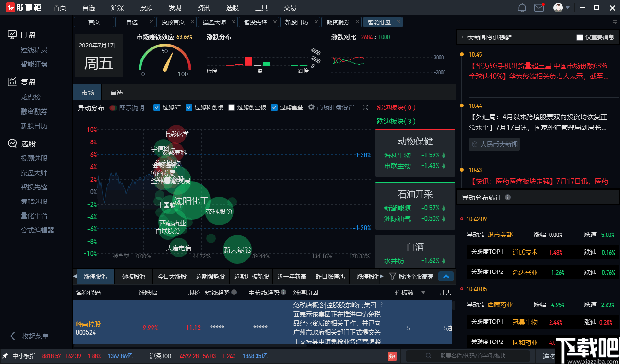This screenshot has width=620, height=364.
Task: Select the 今日大涨股 tab
Action: tap(172, 277)
